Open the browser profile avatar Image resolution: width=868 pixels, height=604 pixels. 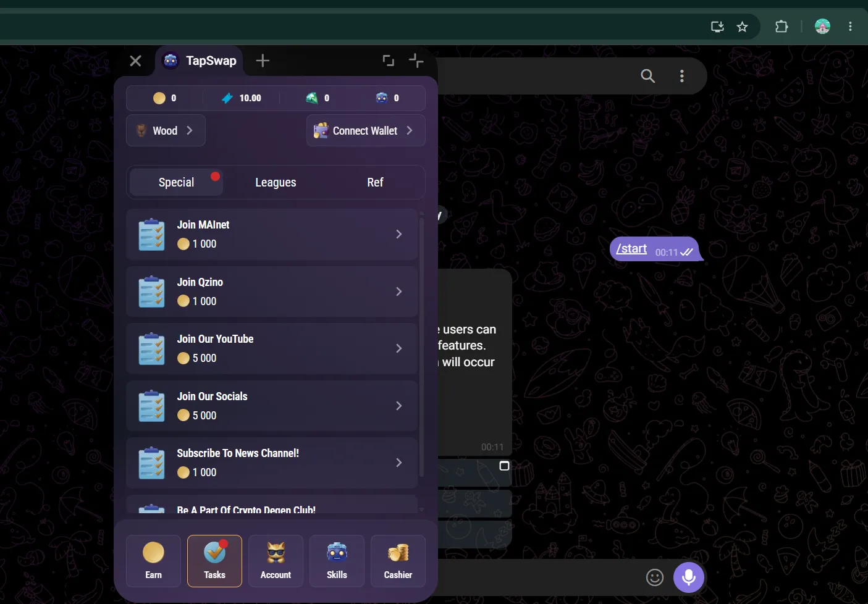click(822, 27)
